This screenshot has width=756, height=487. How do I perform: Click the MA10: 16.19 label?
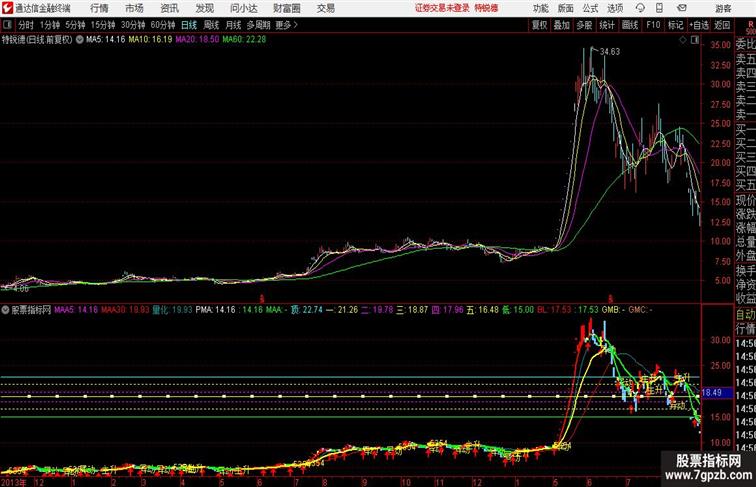[150, 40]
